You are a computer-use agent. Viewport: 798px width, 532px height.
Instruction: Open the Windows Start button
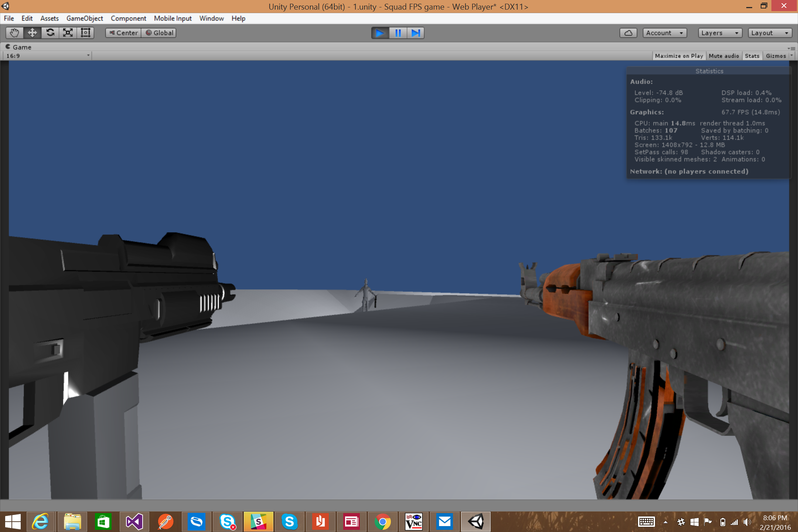point(13,522)
